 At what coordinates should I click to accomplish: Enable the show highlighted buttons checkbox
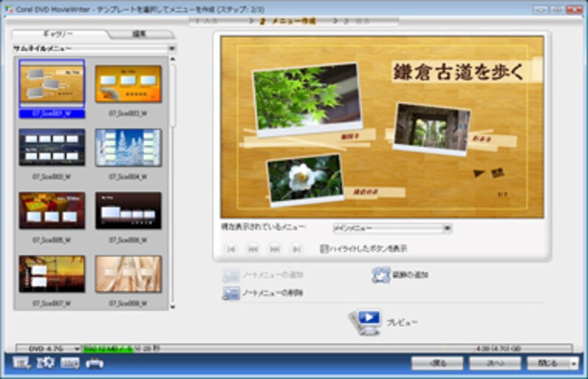(324, 249)
